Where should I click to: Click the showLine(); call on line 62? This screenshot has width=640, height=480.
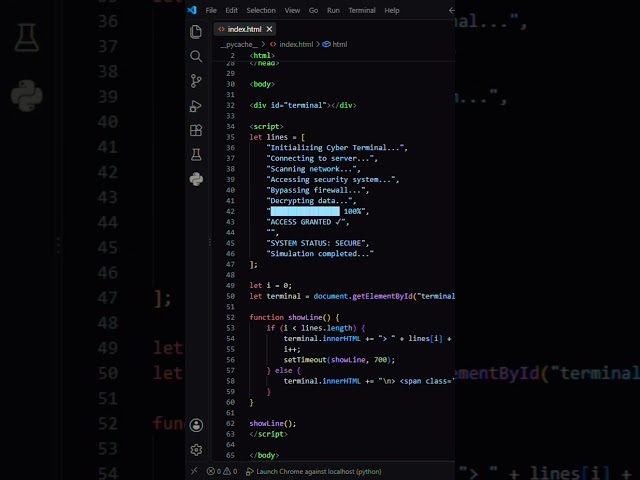(x=273, y=424)
